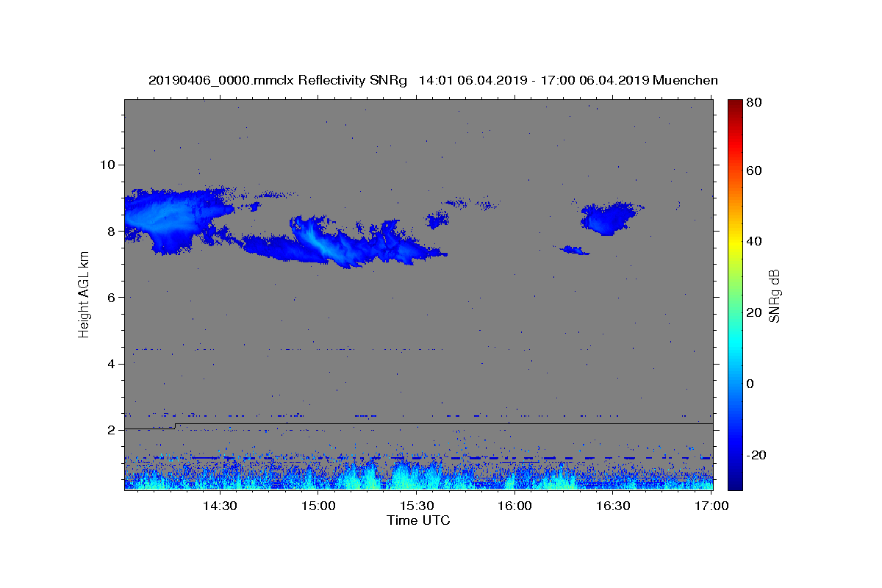
Task: Click the isolated cloud echo near 16:30 at 8 km
Action: pyautogui.click(x=610, y=218)
